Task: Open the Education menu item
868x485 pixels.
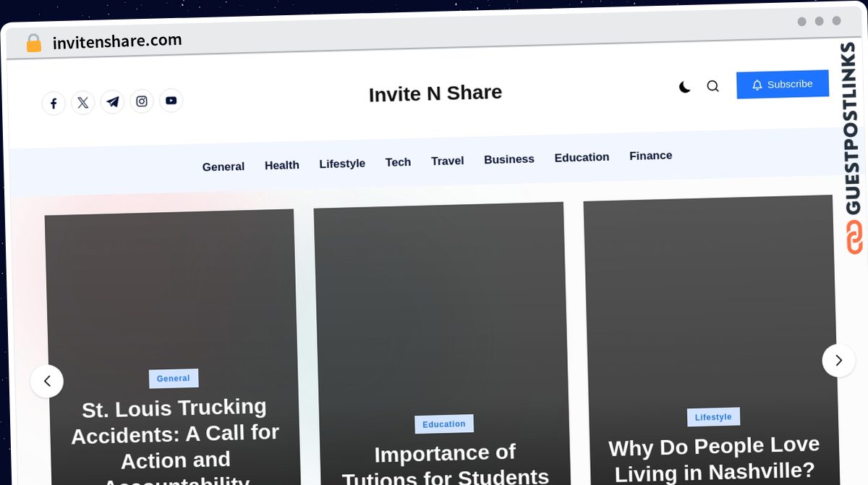Action: (x=582, y=157)
